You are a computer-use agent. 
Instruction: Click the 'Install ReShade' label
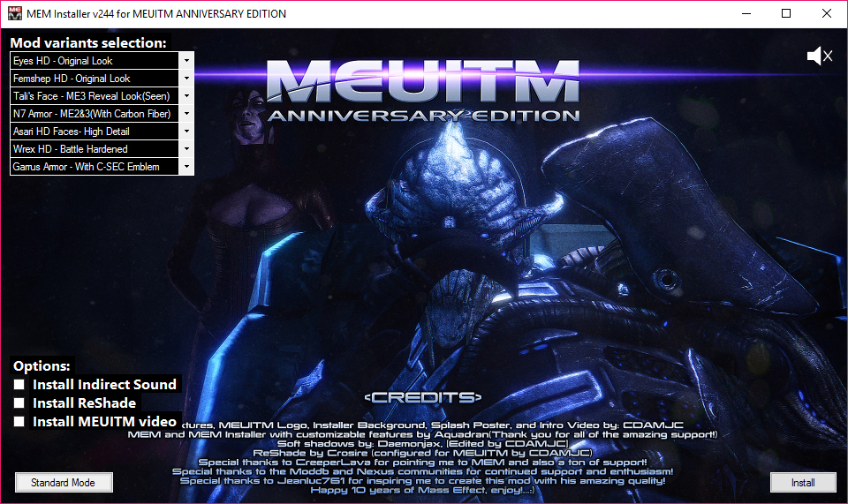click(x=85, y=403)
